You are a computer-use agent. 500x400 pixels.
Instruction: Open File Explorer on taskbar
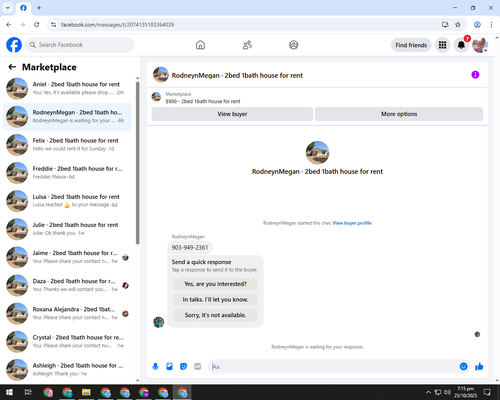[x=86, y=392]
